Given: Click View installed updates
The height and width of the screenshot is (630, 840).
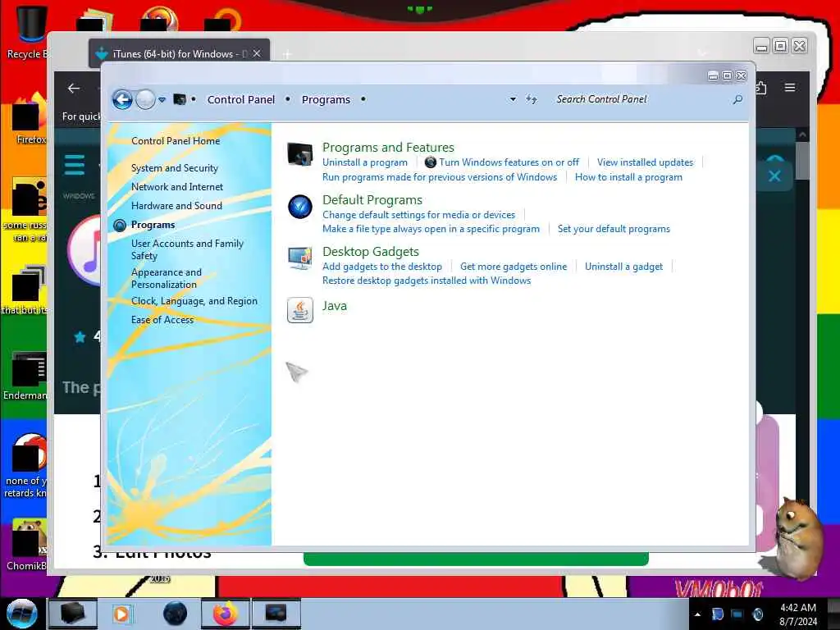Looking at the screenshot, I should pyautogui.click(x=645, y=162).
